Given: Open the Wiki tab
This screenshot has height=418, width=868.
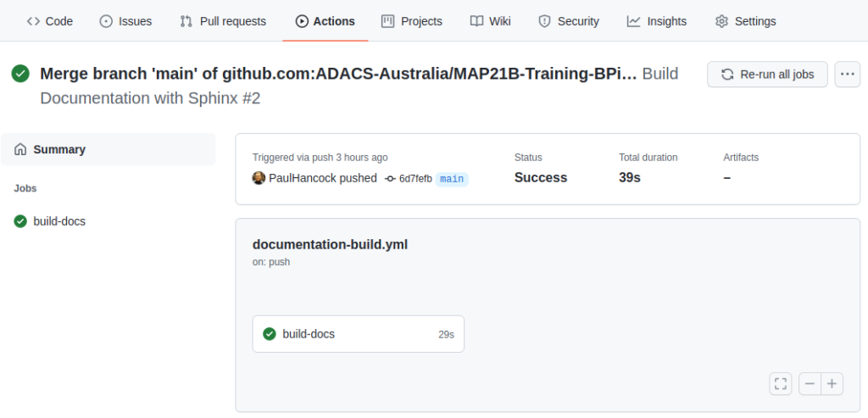Looking at the screenshot, I should [x=491, y=21].
